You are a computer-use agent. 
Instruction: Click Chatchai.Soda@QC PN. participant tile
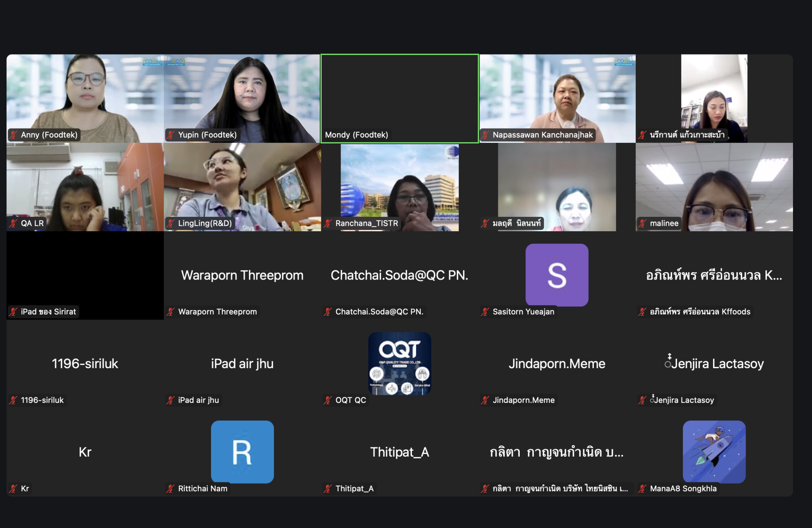tap(400, 275)
